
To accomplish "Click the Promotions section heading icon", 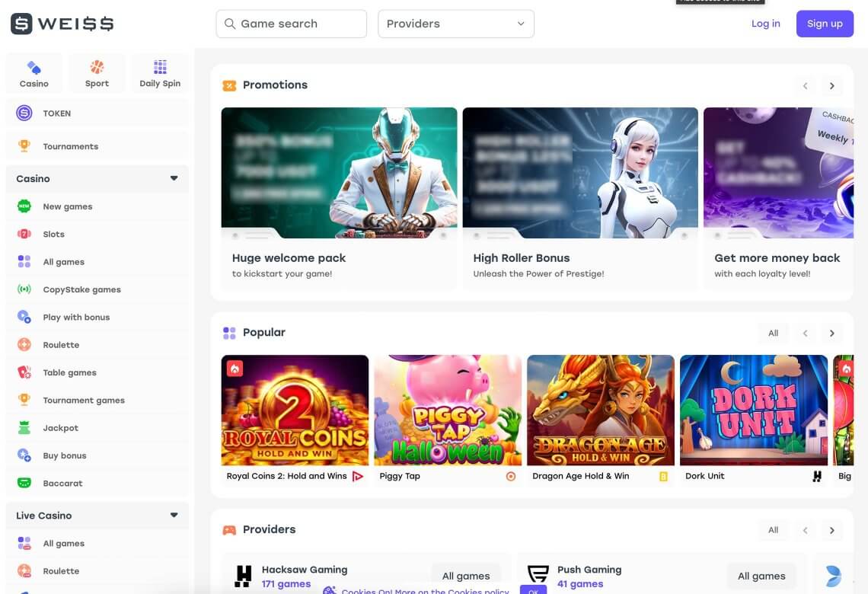I will click(x=229, y=85).
